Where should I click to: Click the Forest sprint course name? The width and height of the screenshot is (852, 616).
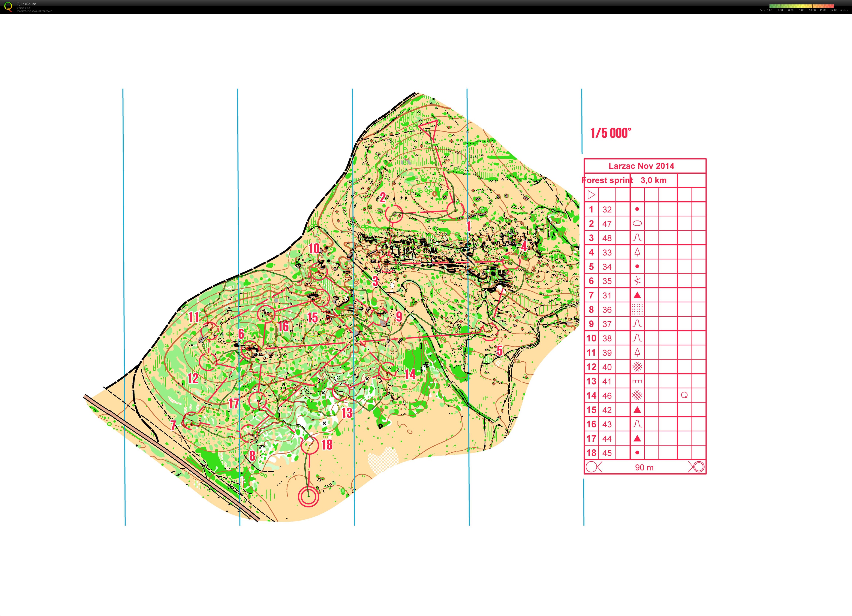coord(607,180)
